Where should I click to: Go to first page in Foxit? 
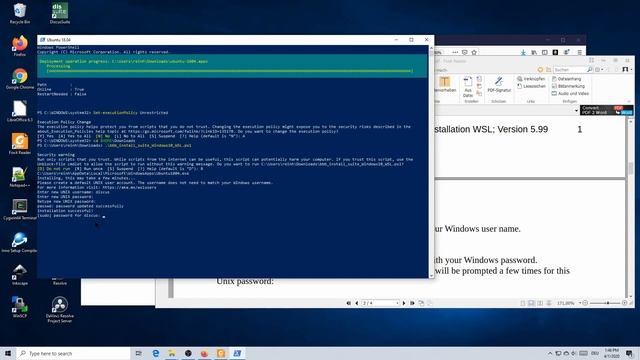coord(349,303)
